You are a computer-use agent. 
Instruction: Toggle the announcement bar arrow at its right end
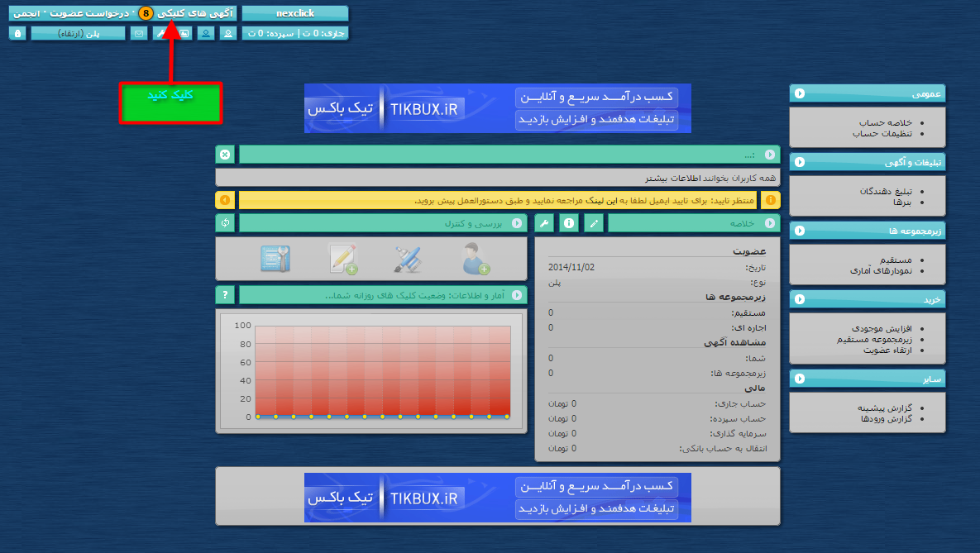pos(770,155)
